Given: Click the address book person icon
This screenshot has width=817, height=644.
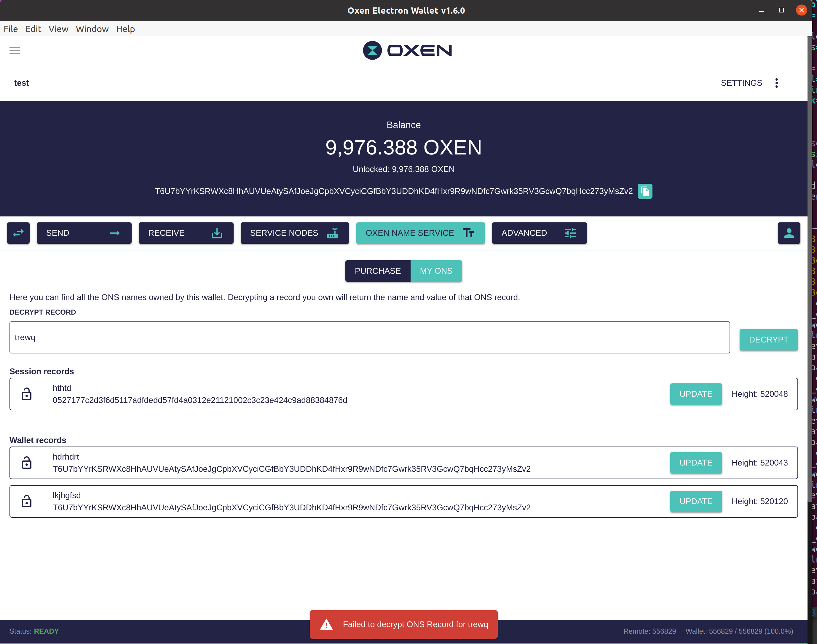Looking at the screenshot, I should [x=789, y=233].
